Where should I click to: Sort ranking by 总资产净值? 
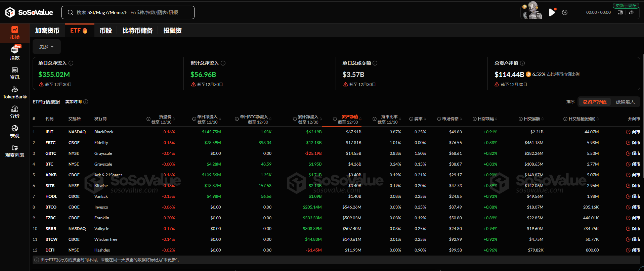click(595, 102)
